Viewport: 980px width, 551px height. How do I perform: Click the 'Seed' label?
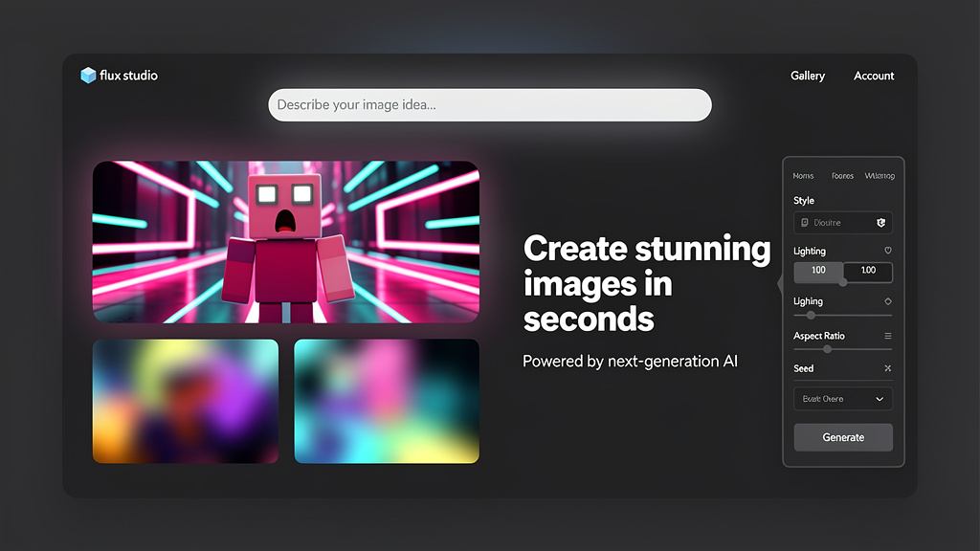tap(804, 368)
